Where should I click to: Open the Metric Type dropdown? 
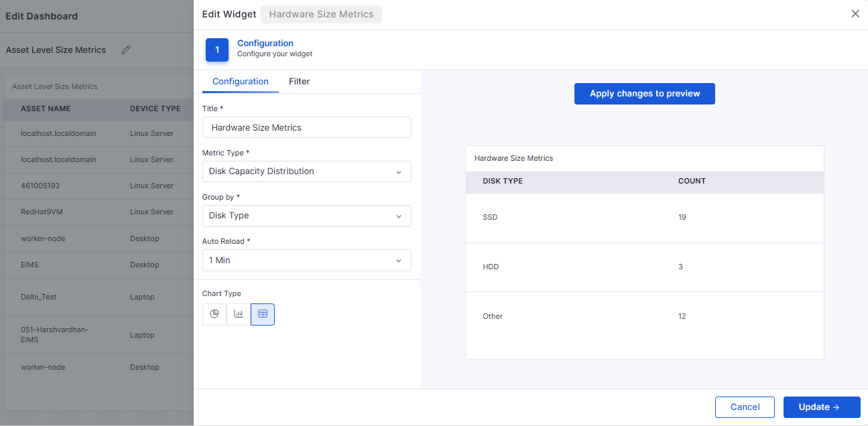click(306, 171)
